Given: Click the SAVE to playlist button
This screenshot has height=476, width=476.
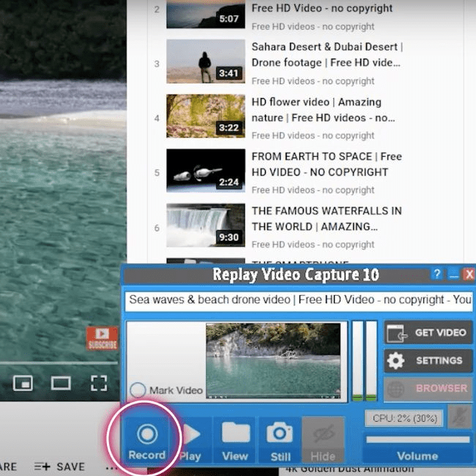Looking at the screenshot, I should click(59, 466).
